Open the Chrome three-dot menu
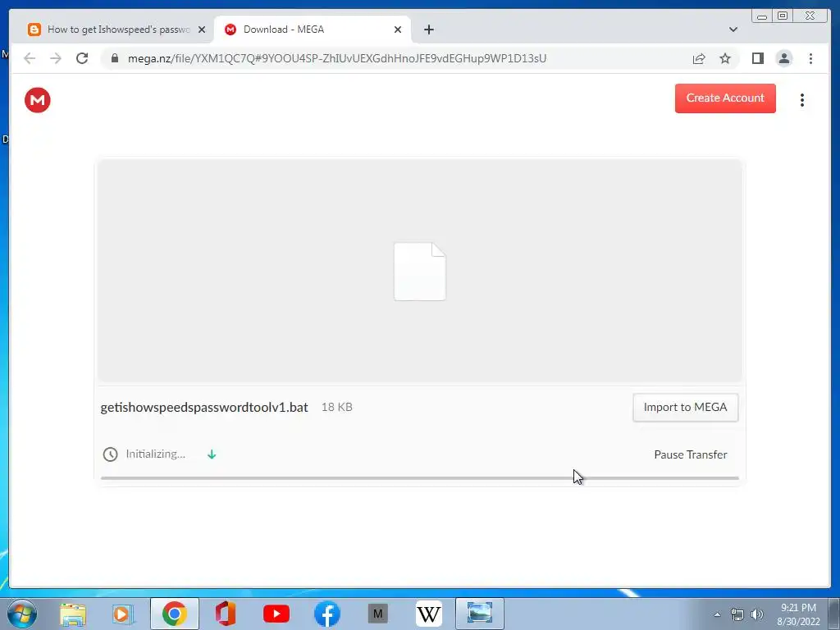Image resolution: width=840 pixels, height=630 pixels. pyautogui.click(x=810, y=58)
